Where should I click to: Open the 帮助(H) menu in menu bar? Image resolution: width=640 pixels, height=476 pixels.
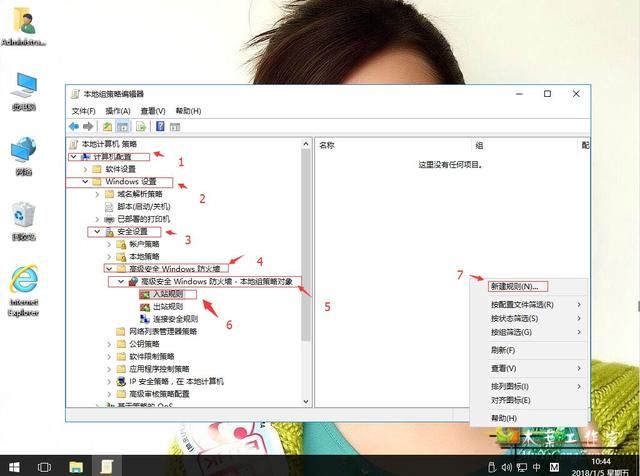coord(188,111)
